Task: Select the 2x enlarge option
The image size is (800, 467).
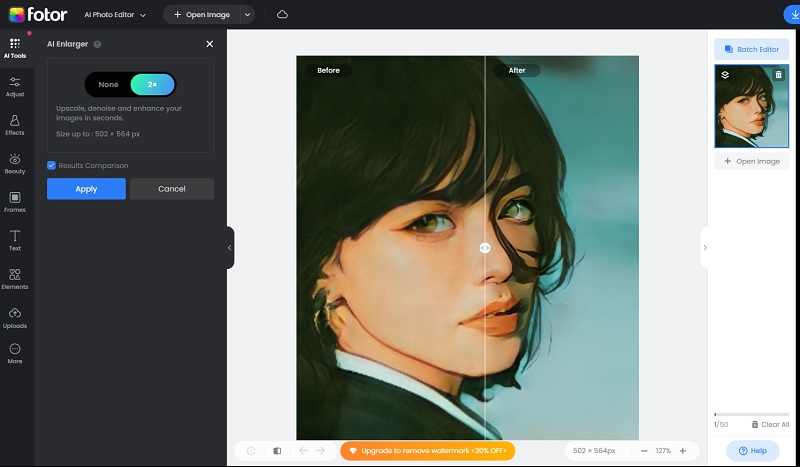Action: [153, 85]
